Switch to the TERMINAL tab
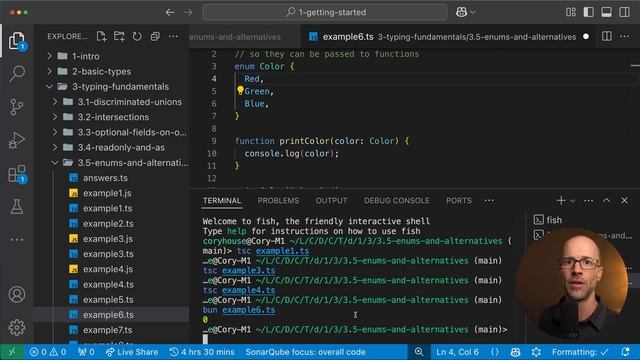Image resolution: width=640 pixels, height=360 pixels. coord(222,201)
